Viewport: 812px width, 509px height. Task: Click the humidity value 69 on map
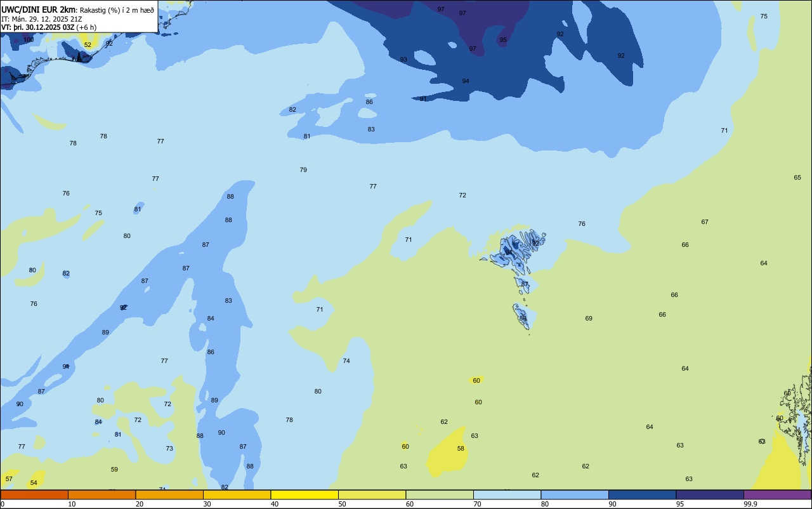pos(589,318)
